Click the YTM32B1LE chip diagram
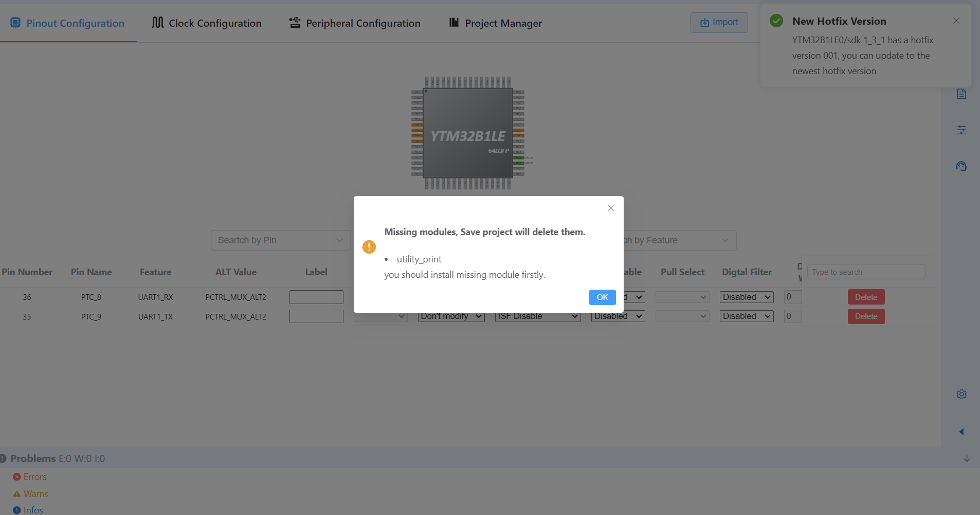 point(467,134)
